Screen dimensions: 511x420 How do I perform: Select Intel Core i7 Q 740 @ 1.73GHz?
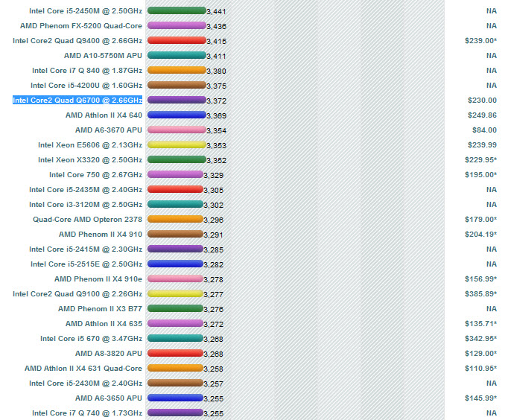[x=87, y=413]
